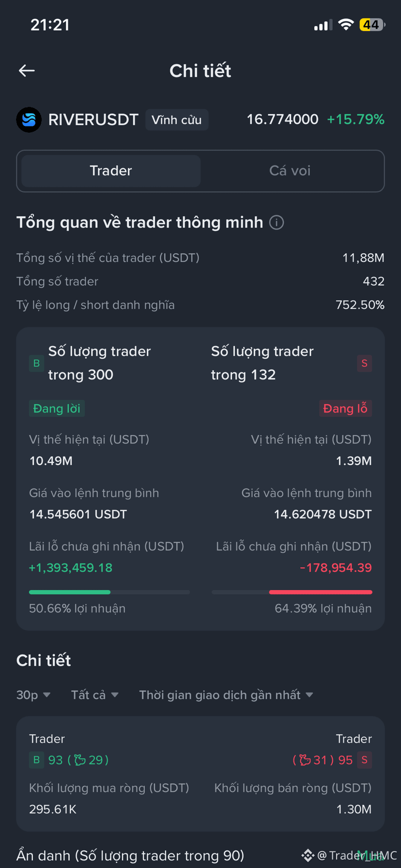Tap the red S short badge in overview card

coord(364,363)
